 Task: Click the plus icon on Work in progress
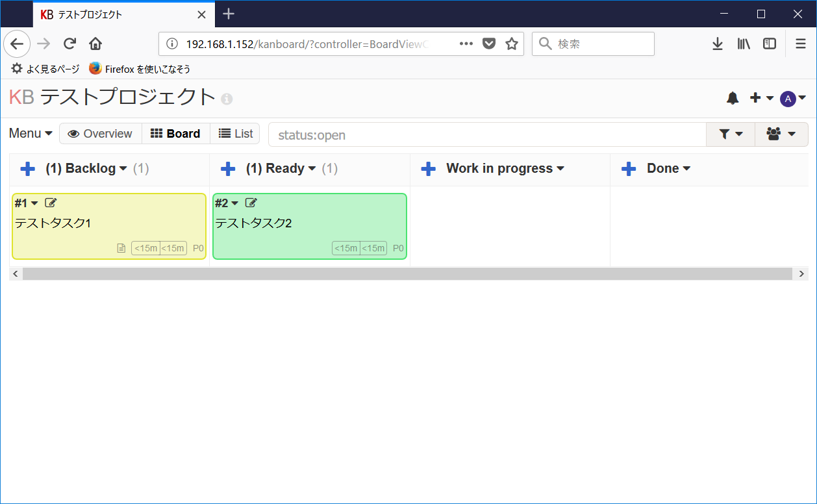[429, 168]
